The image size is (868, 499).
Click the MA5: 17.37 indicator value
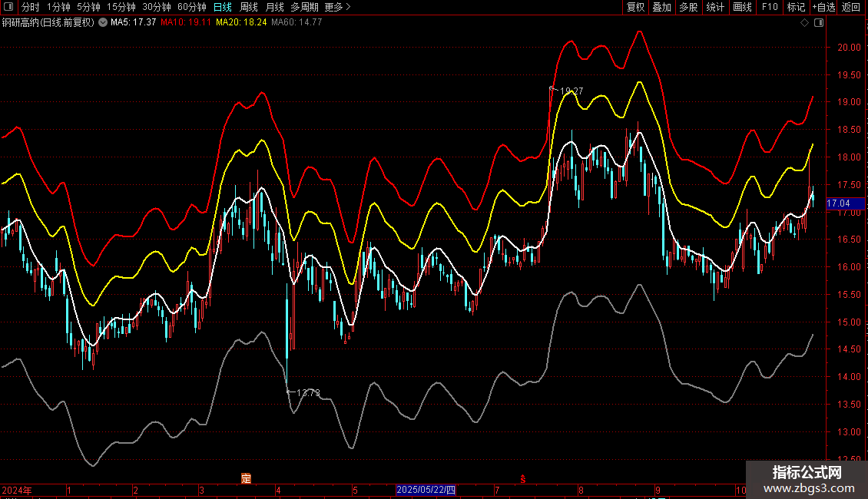(134, 22)
